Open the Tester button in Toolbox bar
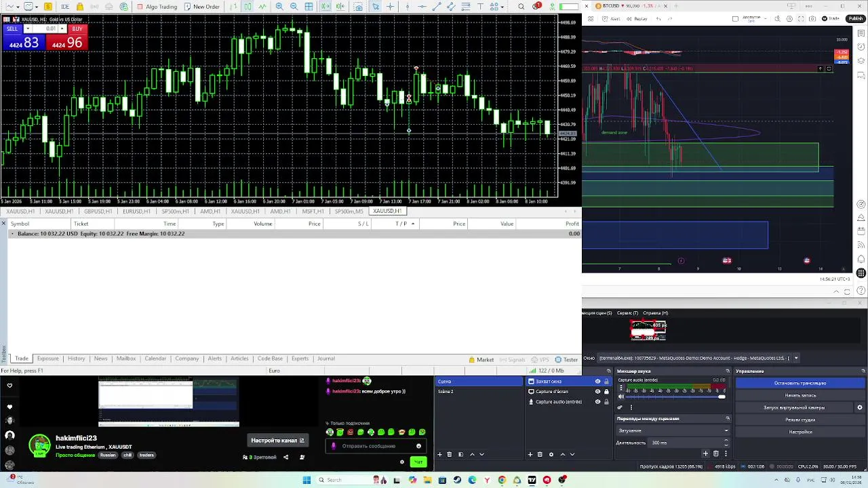Image resolution: width=868 pixels, height=488 pixels. (567, 360)
